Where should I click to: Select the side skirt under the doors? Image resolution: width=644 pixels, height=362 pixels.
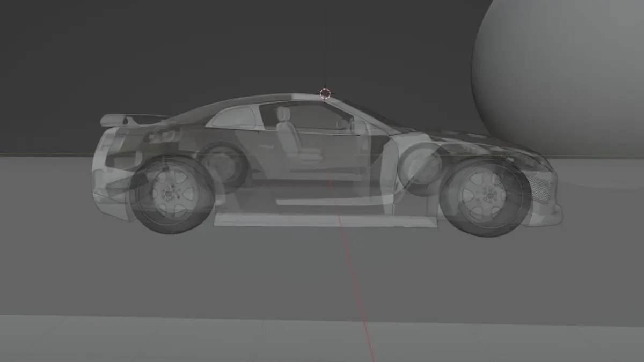tap(325, 220)
